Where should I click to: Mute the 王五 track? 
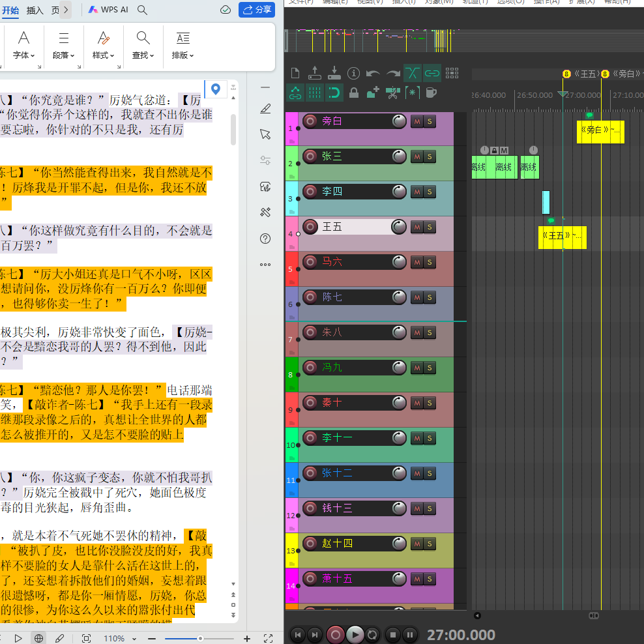tap(417, 227)
